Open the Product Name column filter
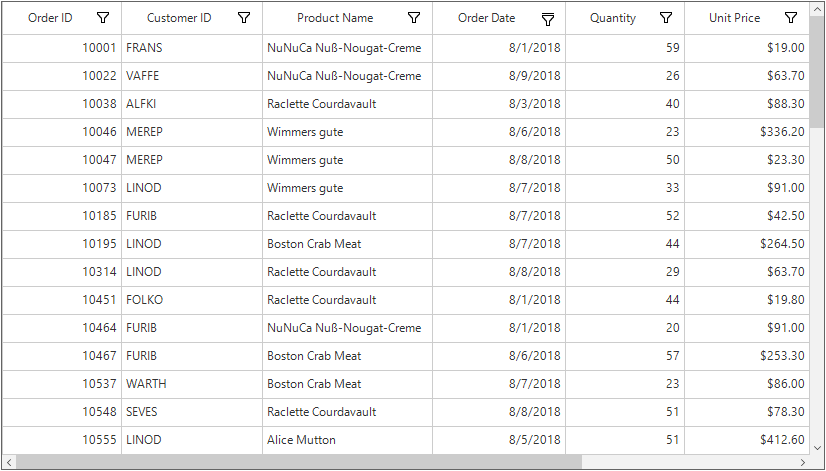 [x=414, y=18]
